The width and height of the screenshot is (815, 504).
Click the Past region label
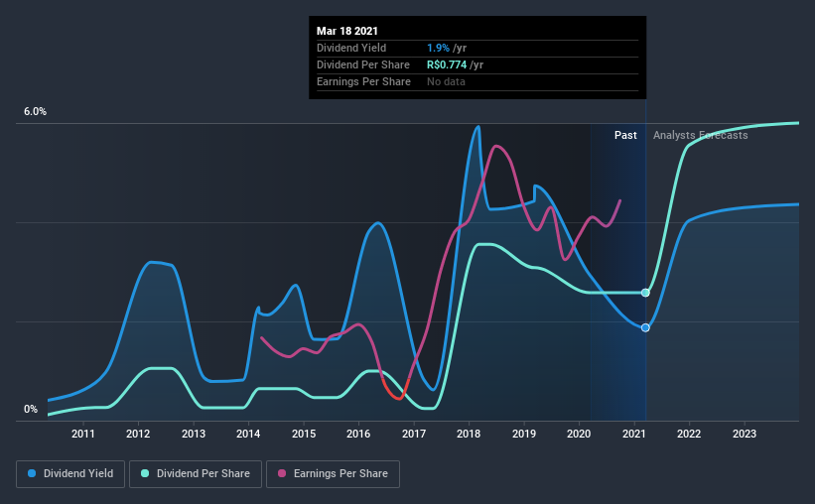tap(625, 135)
